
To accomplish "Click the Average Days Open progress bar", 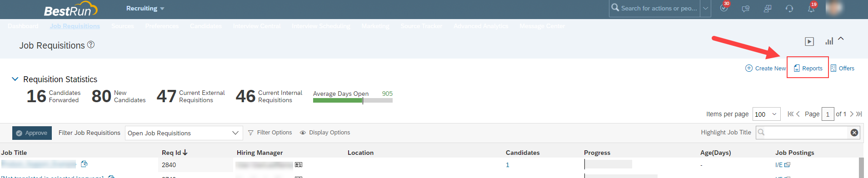I will tap(353, 100).
